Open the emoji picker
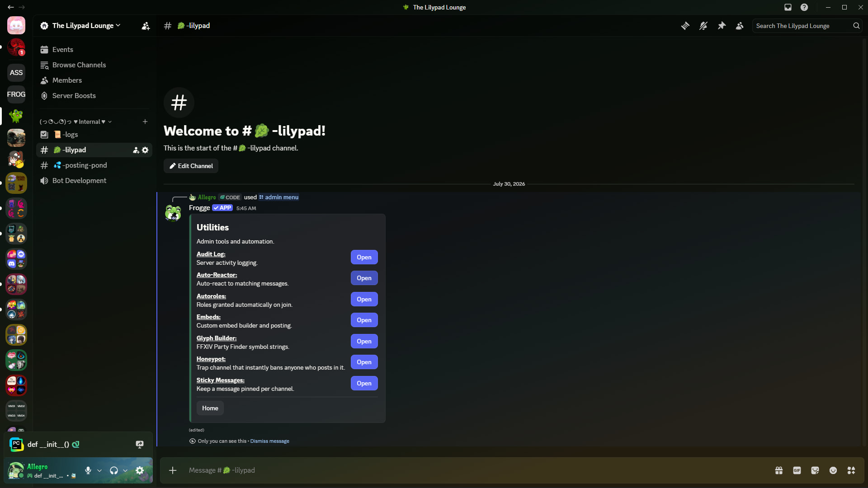The image size is (868, 488). click(x=833, y=470)
